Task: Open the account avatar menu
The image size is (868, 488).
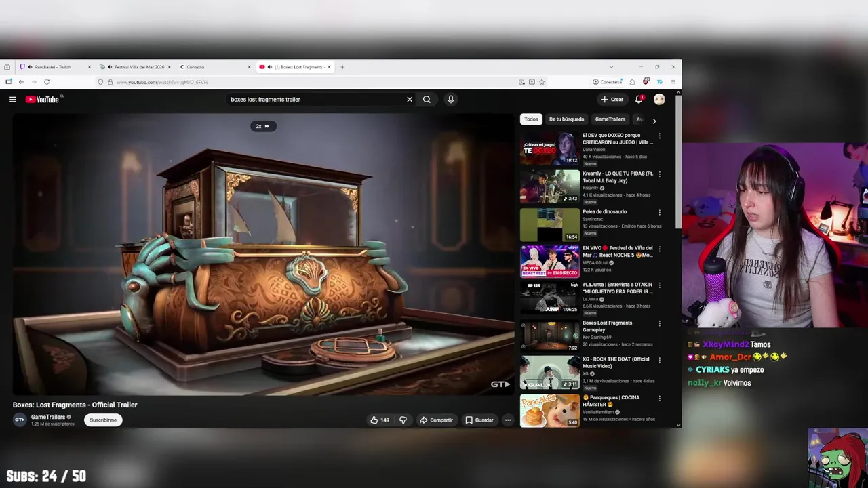Action: click(659, 99)
